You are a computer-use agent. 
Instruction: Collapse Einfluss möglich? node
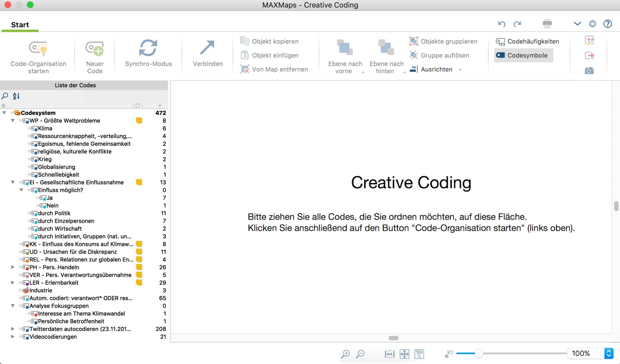(x=21, y=190)
